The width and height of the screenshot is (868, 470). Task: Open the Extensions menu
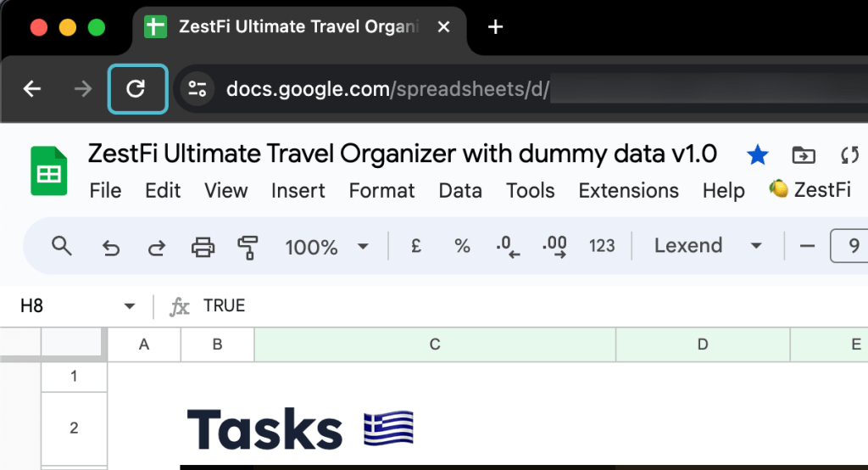coord(628,191)
